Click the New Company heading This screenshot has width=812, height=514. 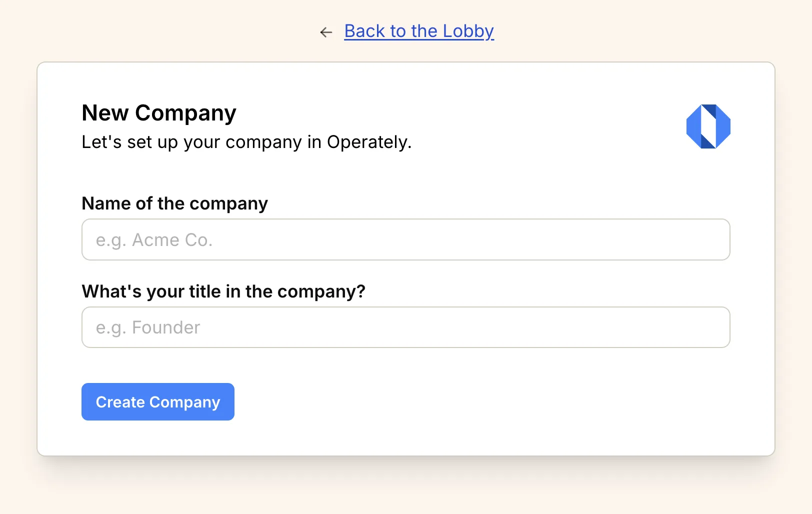pyautogui.click(x=158, y=113)
